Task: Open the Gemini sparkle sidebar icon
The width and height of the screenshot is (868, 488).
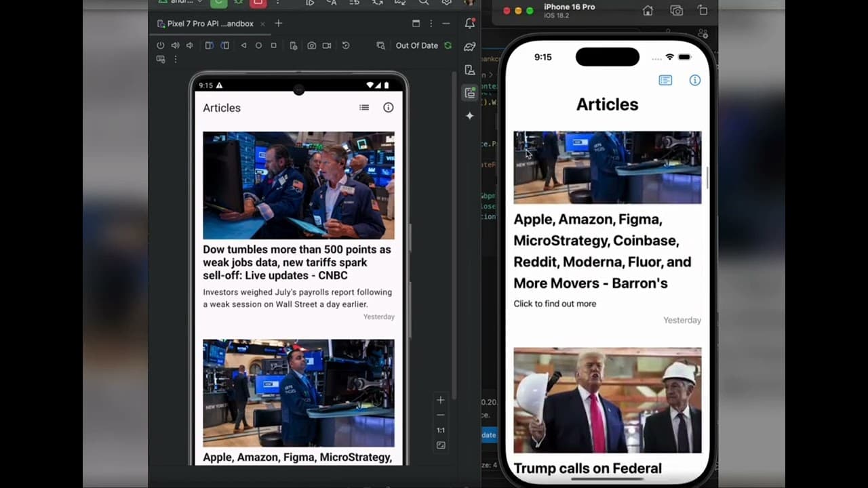Action: point(469,116)
